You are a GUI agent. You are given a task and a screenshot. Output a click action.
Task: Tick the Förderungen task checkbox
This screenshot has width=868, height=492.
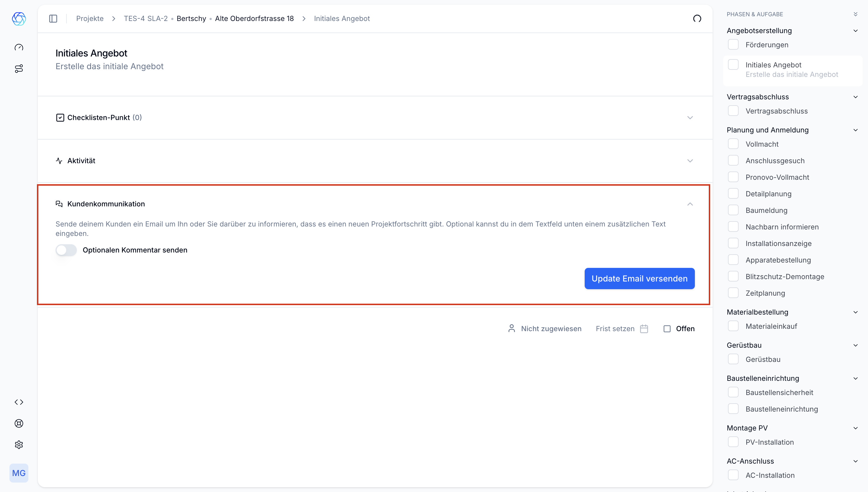coord(733,45)
